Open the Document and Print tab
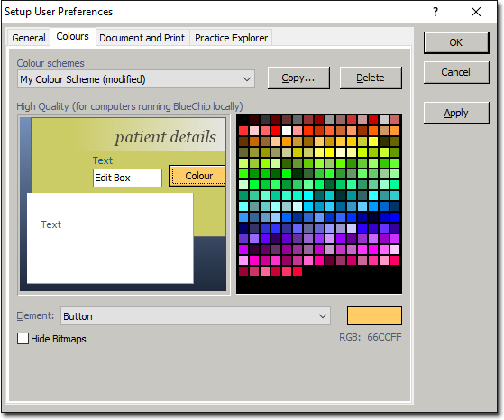 pos(142,38)
